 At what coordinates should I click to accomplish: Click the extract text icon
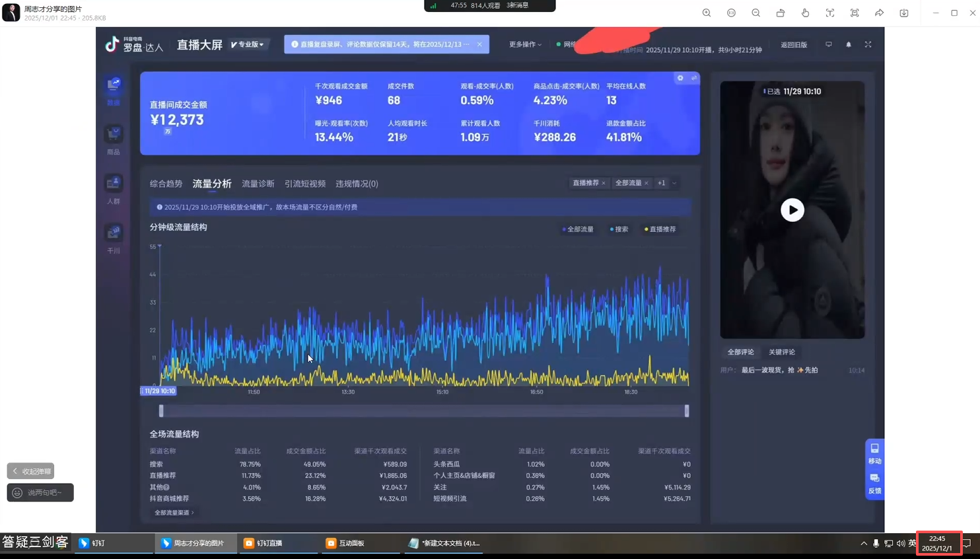830,13
